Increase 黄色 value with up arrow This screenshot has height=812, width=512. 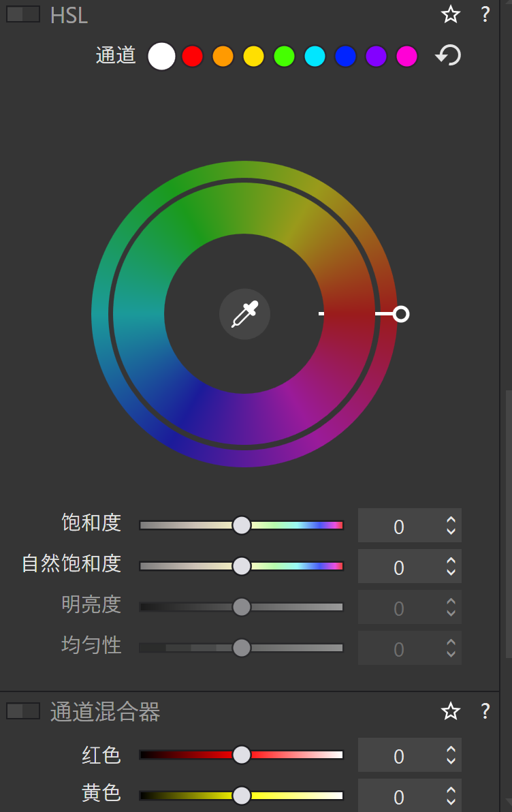click(451, 790)
